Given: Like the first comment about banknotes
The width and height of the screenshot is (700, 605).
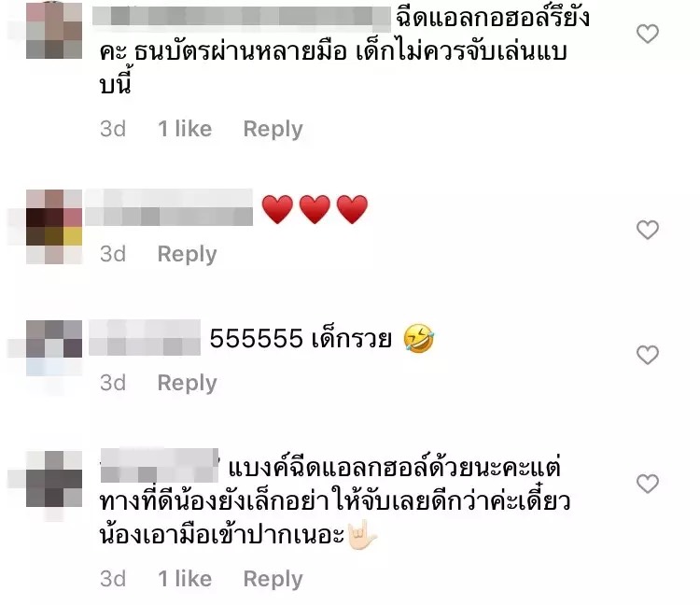Looking at the screenshot, I should click(648, 34).
